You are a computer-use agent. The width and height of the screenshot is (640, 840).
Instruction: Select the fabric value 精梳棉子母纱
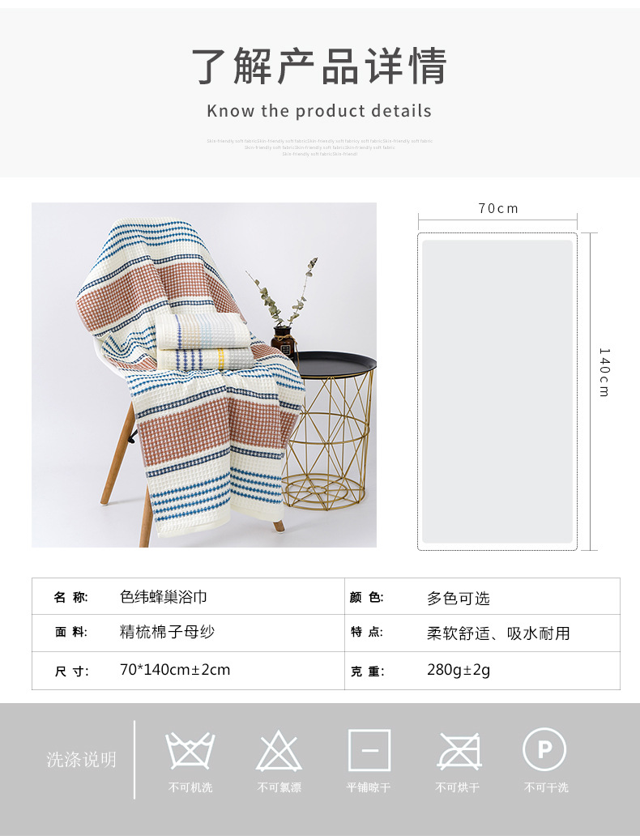point(167,632)
